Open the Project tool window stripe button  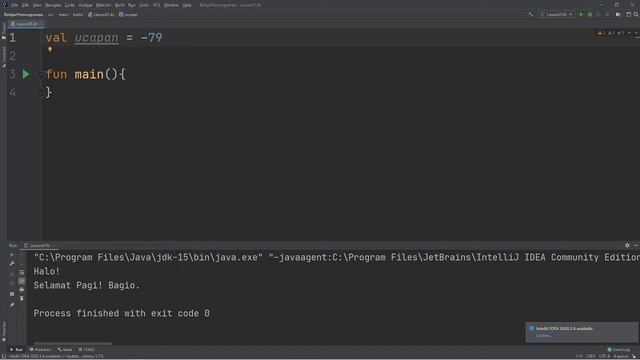4,31
